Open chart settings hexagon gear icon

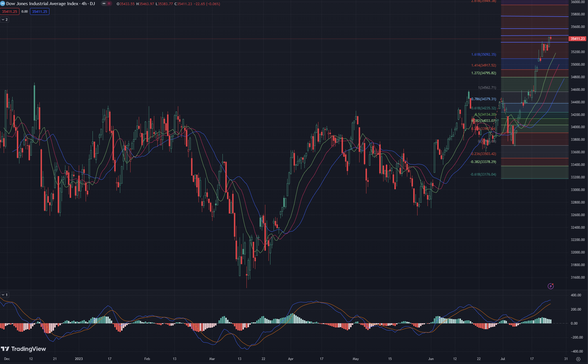click(x=578, y=359)
